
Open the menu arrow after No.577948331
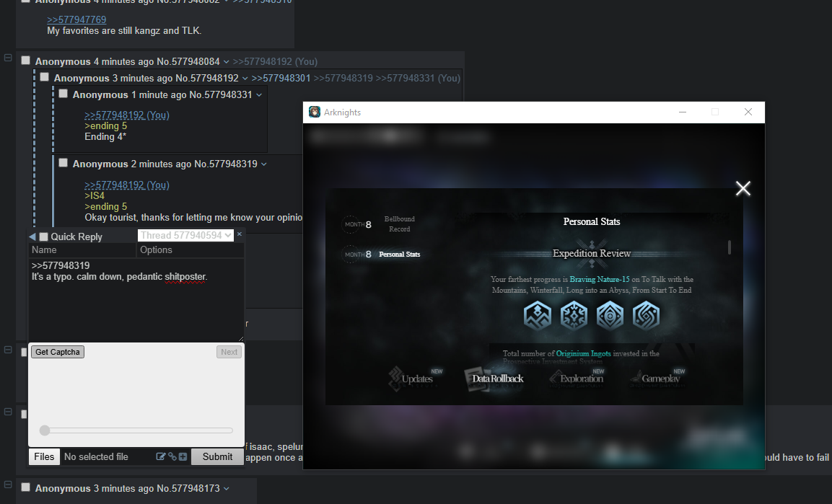click(259, 95)
